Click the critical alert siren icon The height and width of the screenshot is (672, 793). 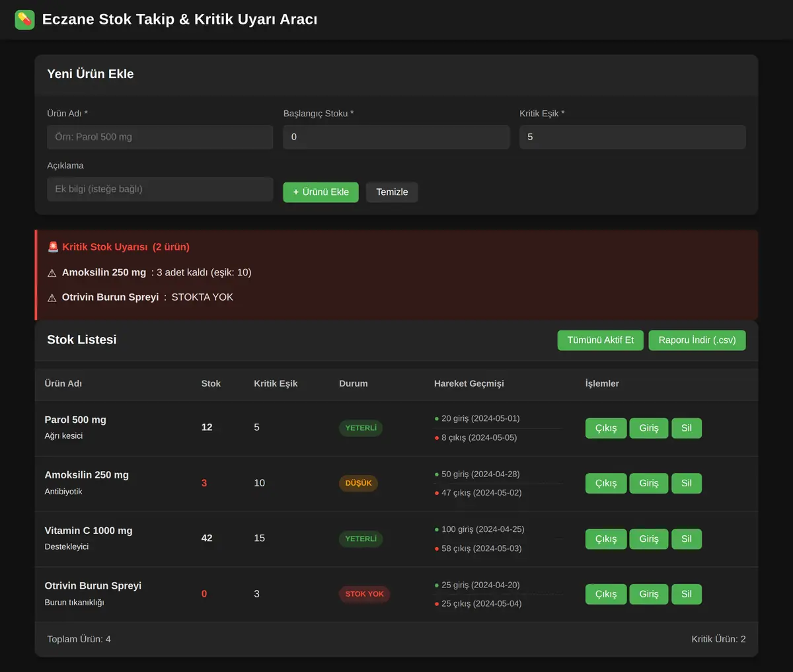coord(53,247)
